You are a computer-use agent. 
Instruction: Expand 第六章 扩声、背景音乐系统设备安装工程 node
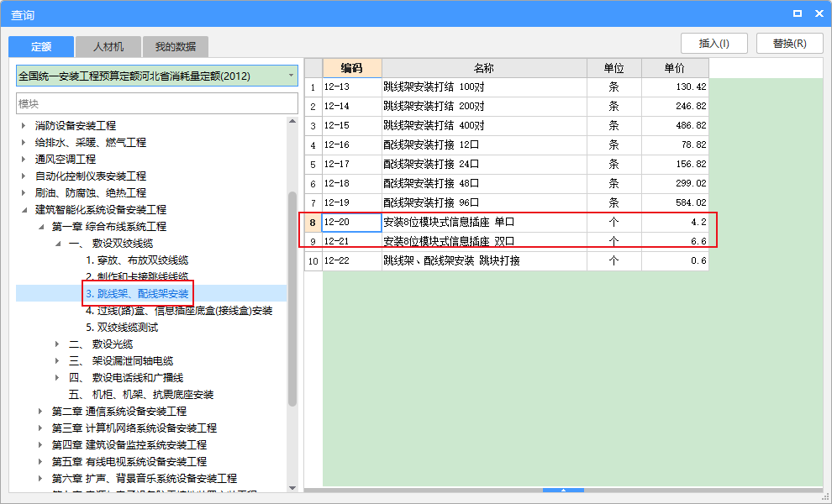tap(41, 479)
